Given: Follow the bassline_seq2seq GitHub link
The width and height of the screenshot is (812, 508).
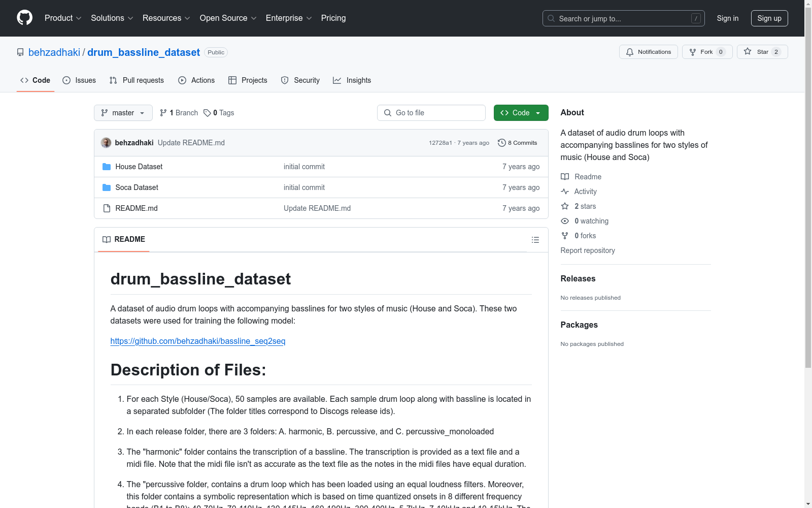Looking at the screenshot, I should [198, 341].
